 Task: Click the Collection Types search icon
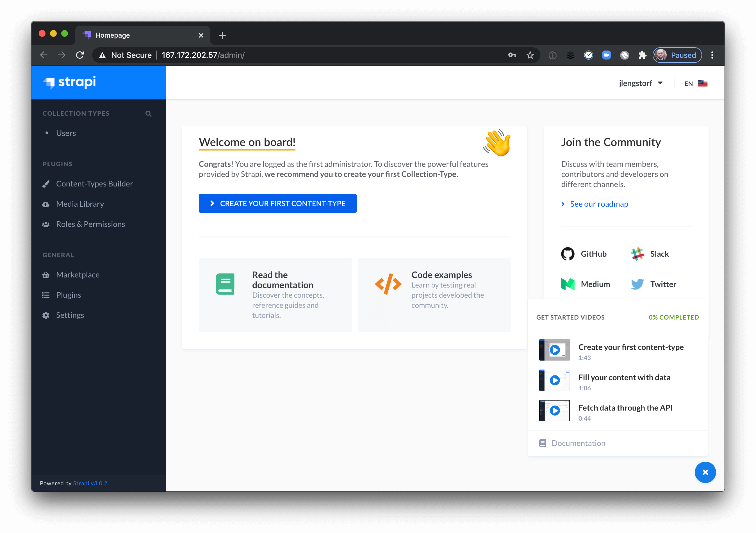149,113
